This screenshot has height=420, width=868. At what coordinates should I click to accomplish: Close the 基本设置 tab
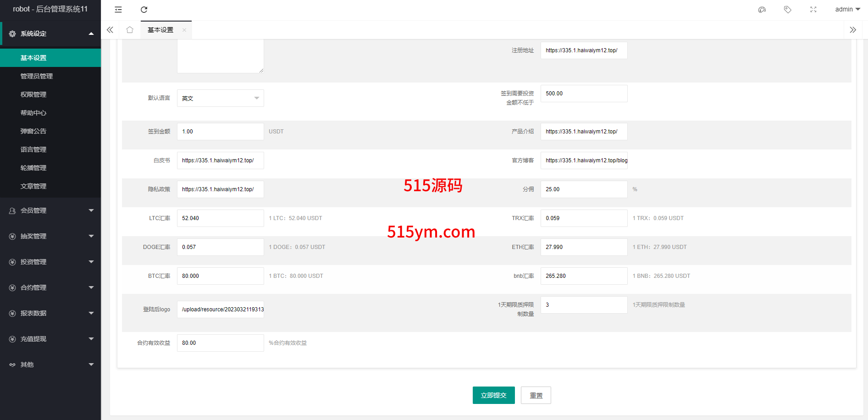(184, 30)
